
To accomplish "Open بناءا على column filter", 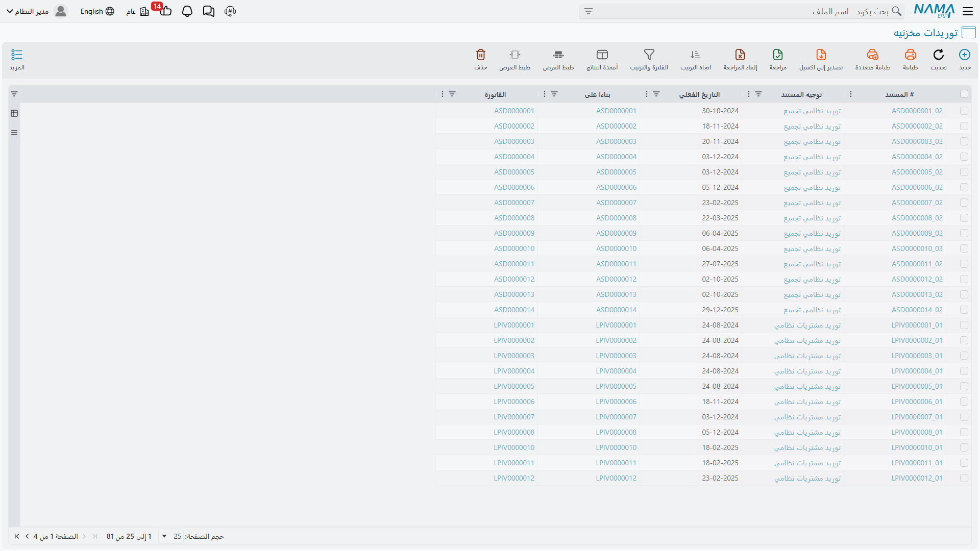I will click(554, 94).
